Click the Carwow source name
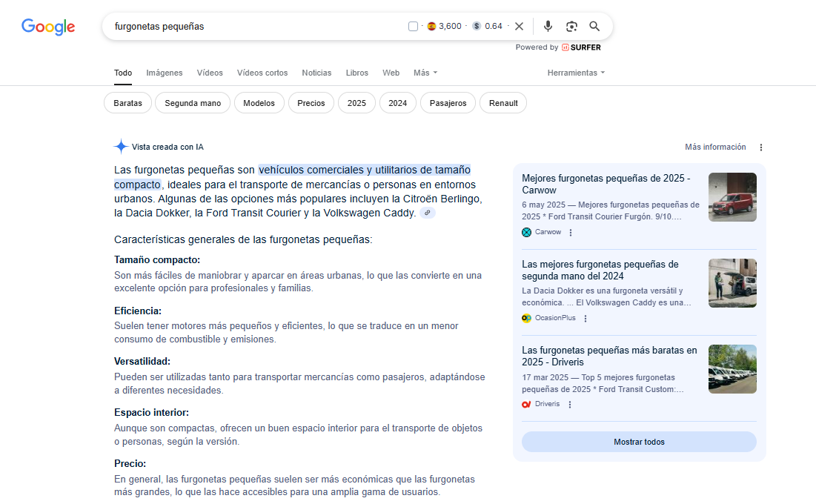 click(548, 232)
